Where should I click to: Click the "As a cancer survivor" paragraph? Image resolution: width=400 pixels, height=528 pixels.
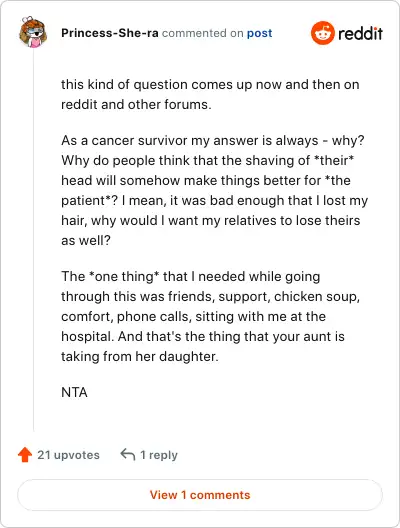tap(214, 190)
